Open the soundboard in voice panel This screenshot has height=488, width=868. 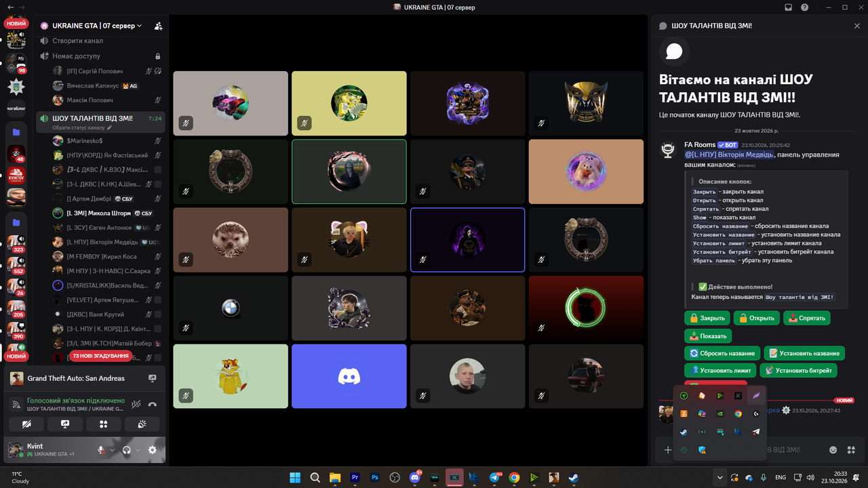142,424
